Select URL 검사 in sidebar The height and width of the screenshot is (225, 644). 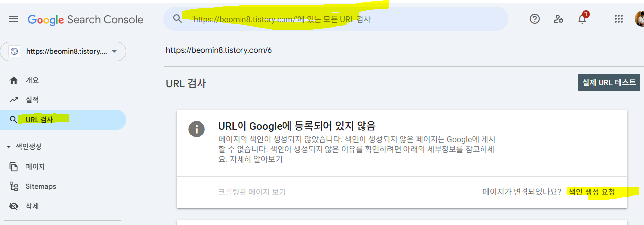point(63,120)
